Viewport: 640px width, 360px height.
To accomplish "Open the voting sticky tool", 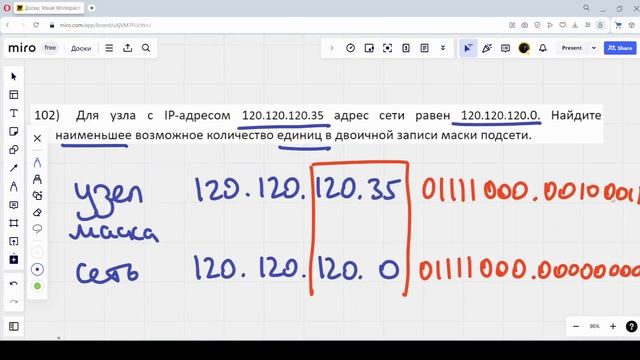I will click(369, 48).
